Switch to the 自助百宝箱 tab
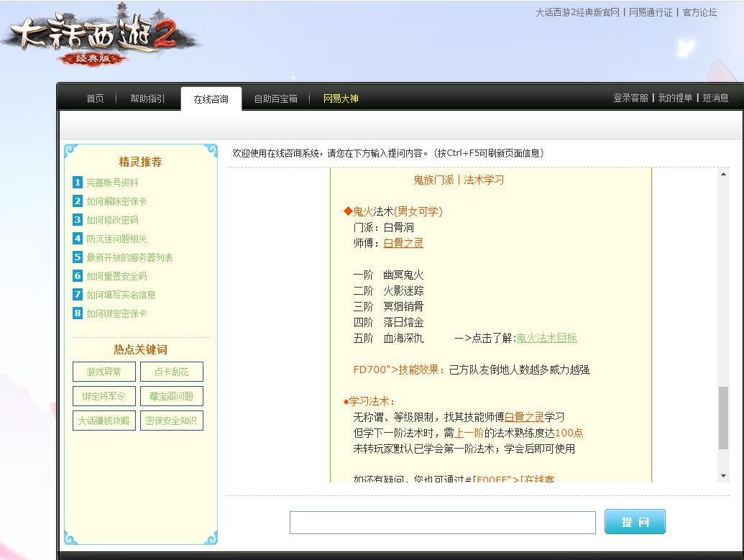This screenshot has height=560, width=744. 275,100
